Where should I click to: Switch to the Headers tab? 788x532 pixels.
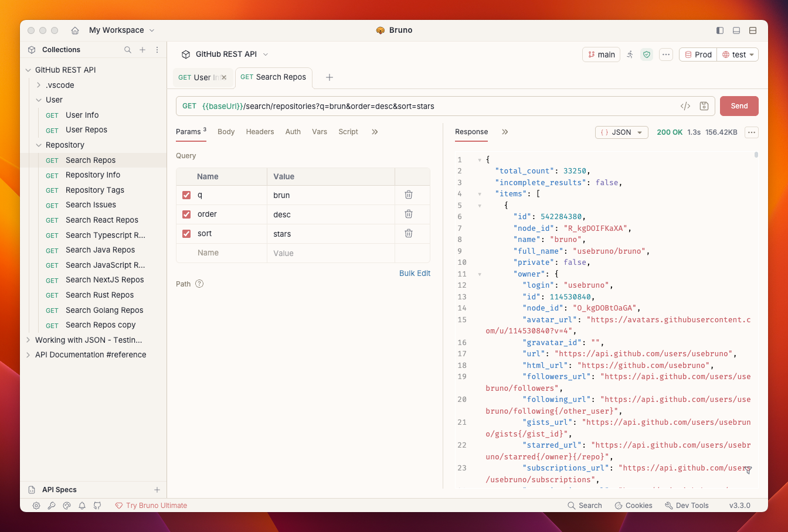tap(260, 132)
